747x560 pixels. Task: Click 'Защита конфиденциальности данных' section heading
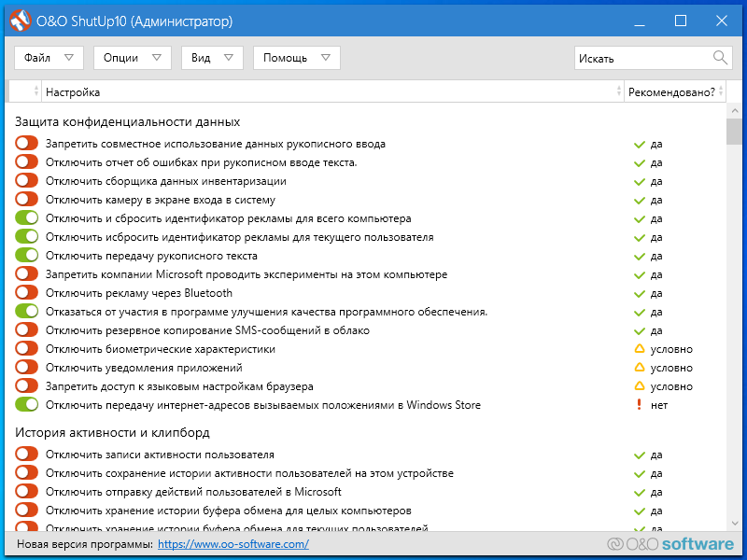pyautogui.click(x=128, y=121)
